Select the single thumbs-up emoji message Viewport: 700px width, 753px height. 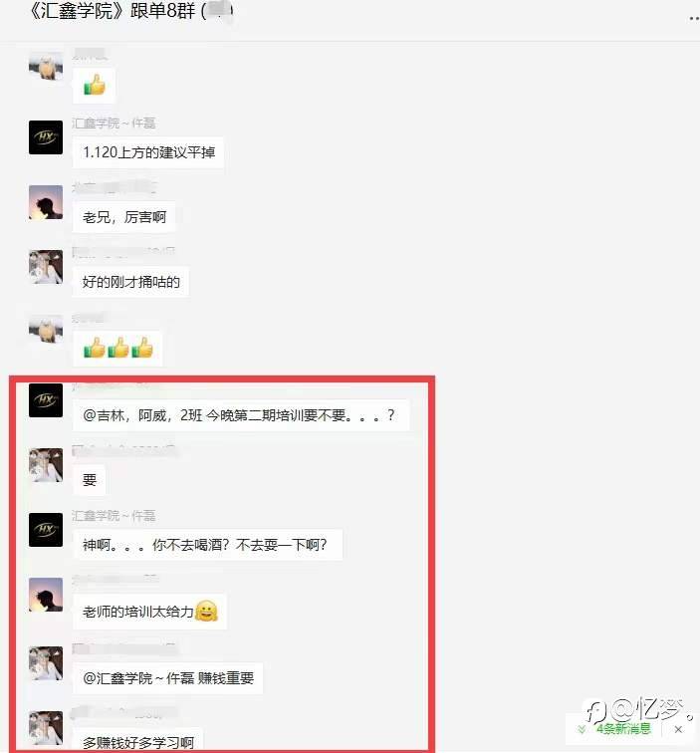coord(95,86)
